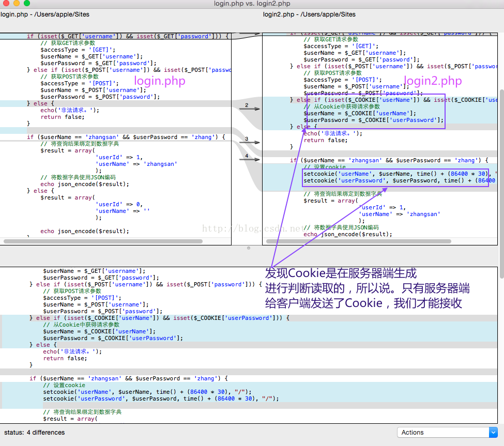Select "setcookie('userPassword', ..." line in merge pane

161,399
